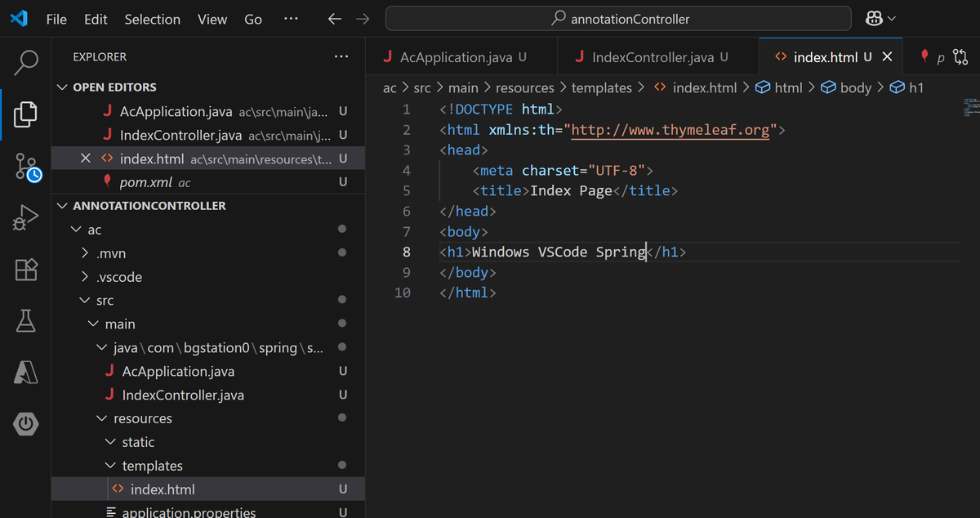Click the 'templates' breadcrumb segment
The height and width of the screenshot is (518, 980).
(x=602, y=87)
